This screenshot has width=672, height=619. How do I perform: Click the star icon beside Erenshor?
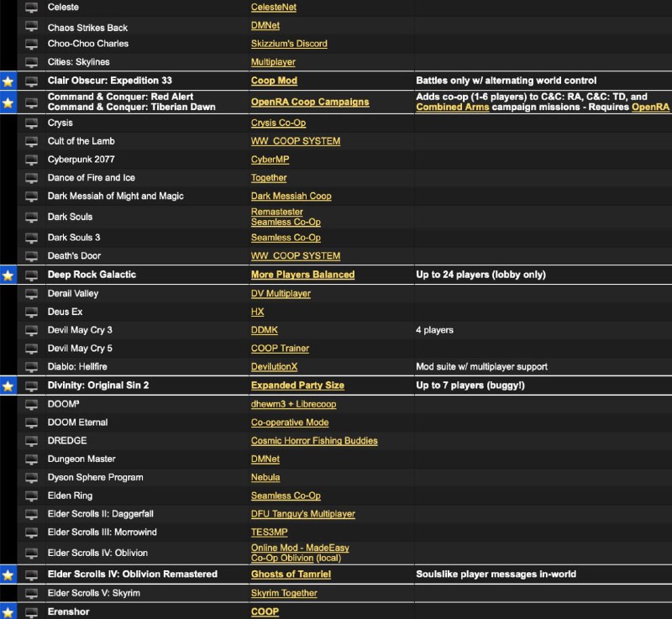click(x=8, y=611)
